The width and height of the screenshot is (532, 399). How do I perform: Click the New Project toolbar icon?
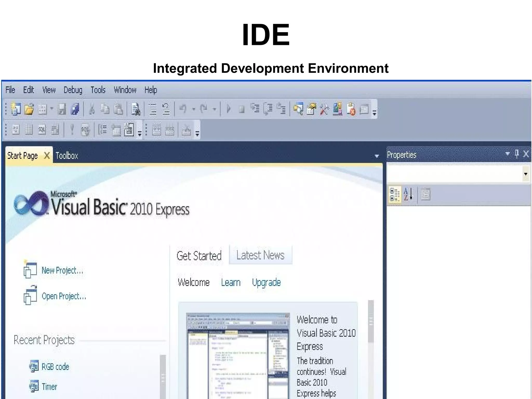(x=16, y=109)
